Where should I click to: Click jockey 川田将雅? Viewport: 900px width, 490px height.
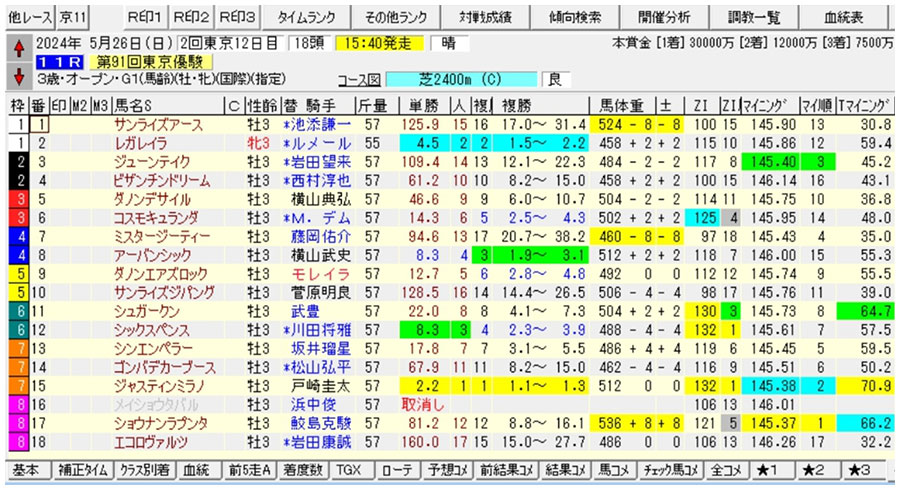point(321,330)
